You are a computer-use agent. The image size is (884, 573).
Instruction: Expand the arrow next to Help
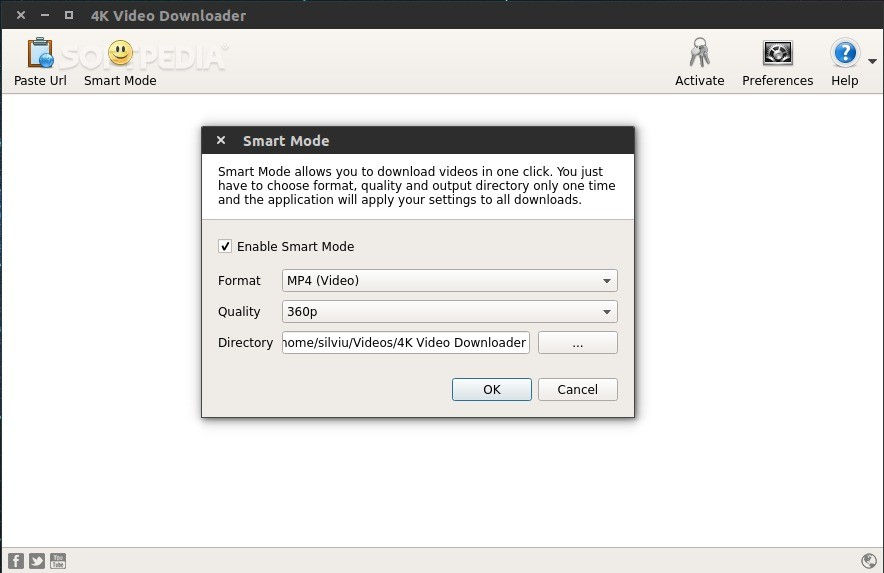[872, 61]
